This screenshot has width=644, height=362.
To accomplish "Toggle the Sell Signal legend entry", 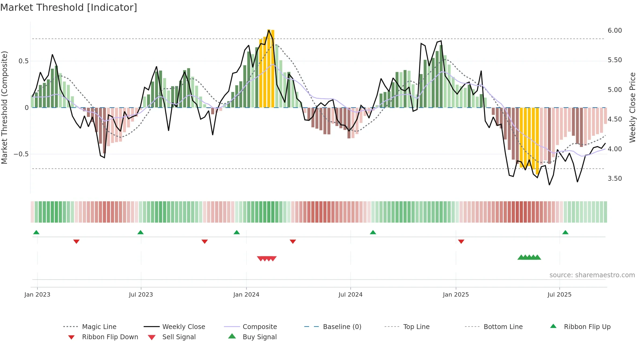I will tap(172, 337).
